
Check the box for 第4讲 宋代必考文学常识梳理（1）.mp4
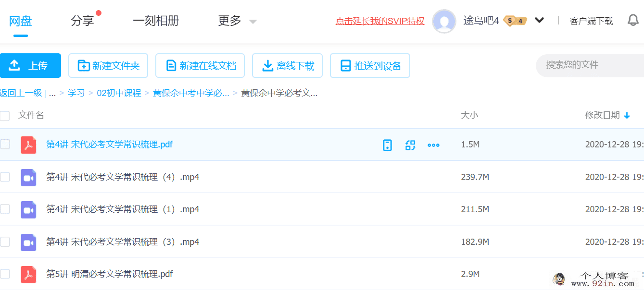tap(5, 209)
